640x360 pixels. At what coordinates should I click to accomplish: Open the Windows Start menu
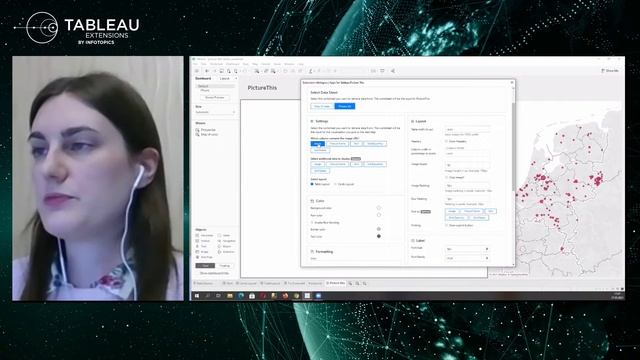tap(197, 296)
